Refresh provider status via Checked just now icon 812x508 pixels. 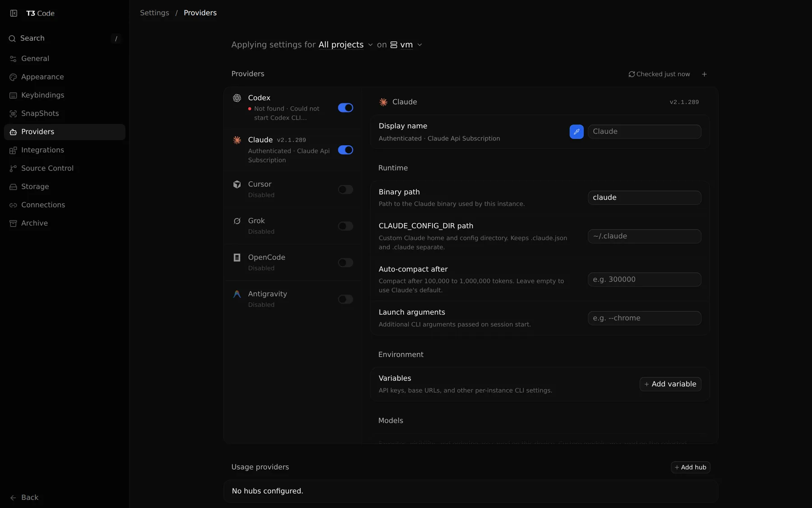[x=632, y=74]
